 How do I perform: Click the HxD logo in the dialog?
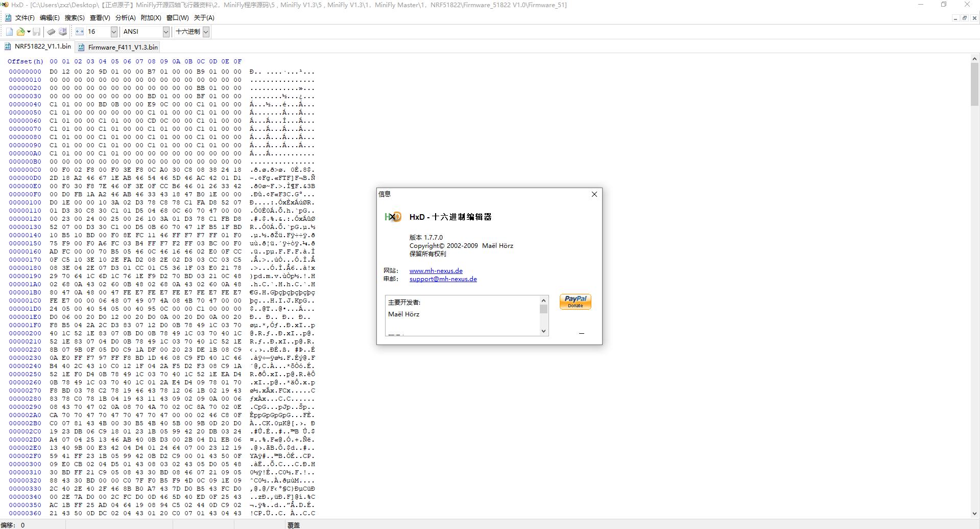[393, 217]
